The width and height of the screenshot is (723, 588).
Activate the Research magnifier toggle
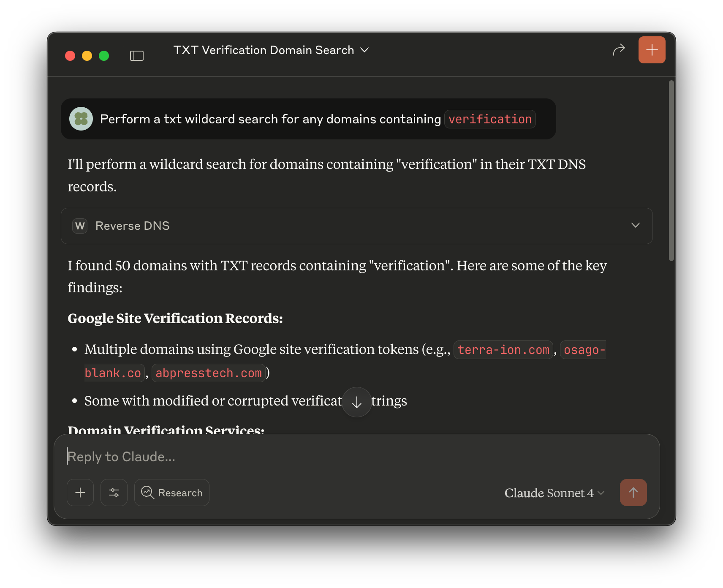point(147,492)
